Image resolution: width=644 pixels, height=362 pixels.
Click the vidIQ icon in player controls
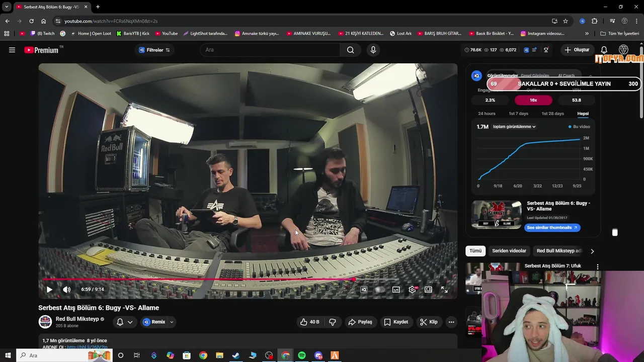(x=364, y=290)
